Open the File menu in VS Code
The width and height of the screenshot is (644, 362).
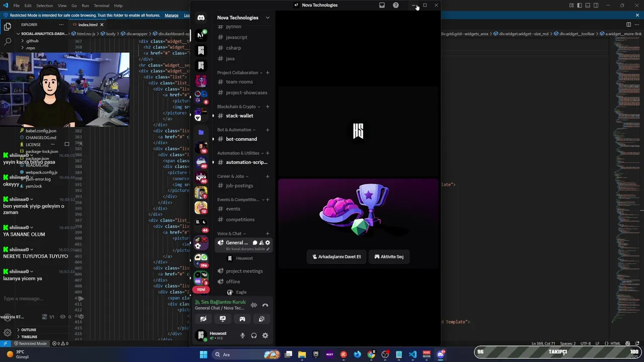[x=16, y=6]
